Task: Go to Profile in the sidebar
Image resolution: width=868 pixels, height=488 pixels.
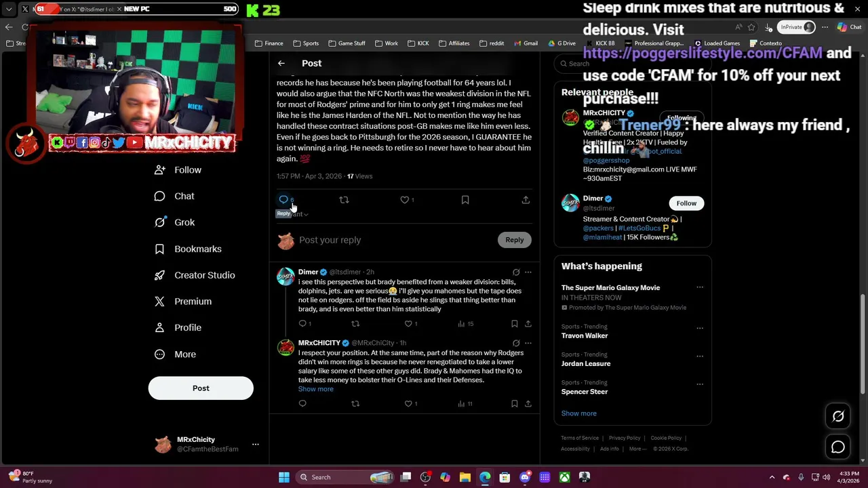Action: [178, 328]
